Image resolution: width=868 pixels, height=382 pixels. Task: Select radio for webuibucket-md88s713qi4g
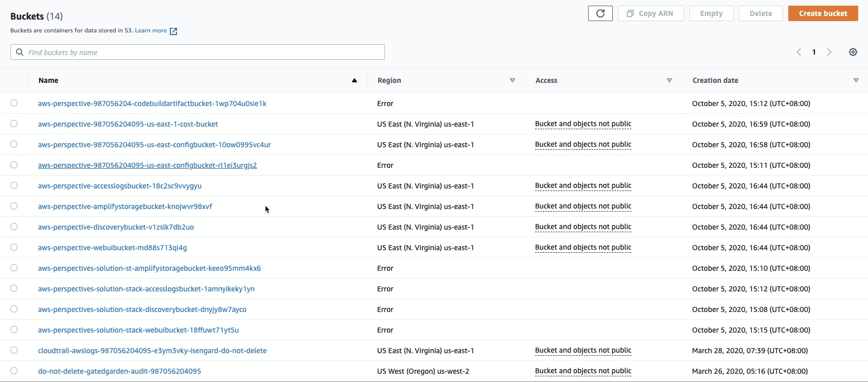[x=14, y=247]
